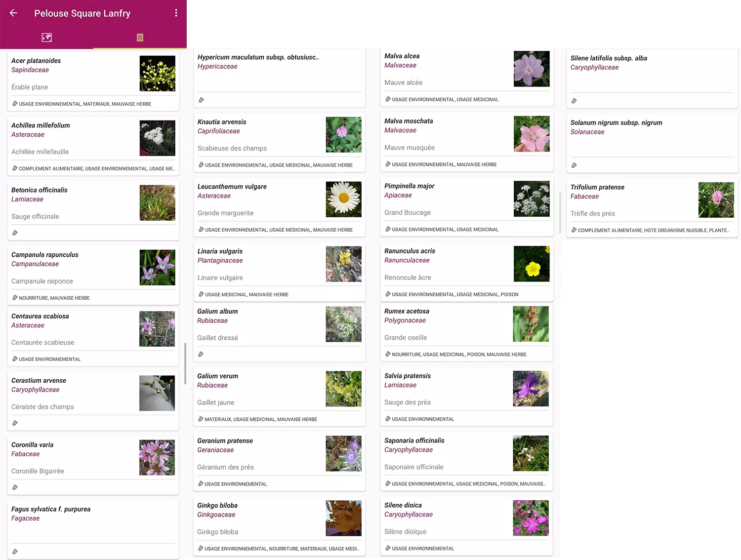Image resolution: width=741 pixels, height=560 pixels.
Task: Open Ranunculus acris yellow flower photo
Action: 532,264
